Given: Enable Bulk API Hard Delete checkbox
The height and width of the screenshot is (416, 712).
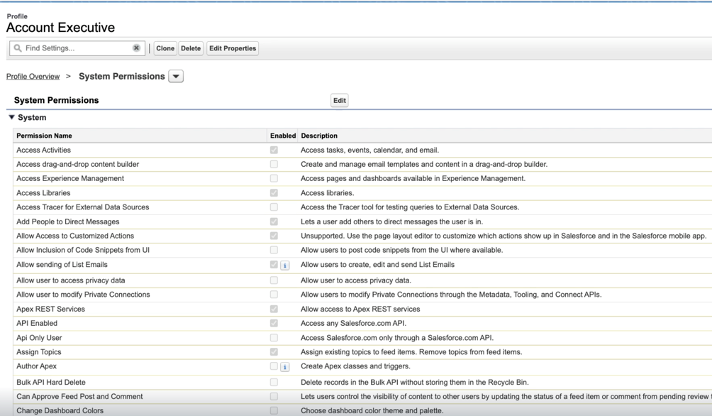Looking at the screenshot, I should 274,382.
